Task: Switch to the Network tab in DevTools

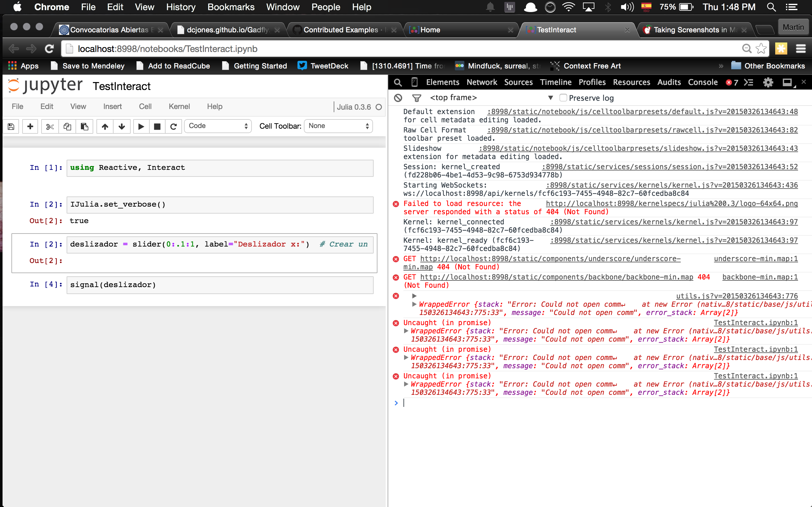Action: 482,82
